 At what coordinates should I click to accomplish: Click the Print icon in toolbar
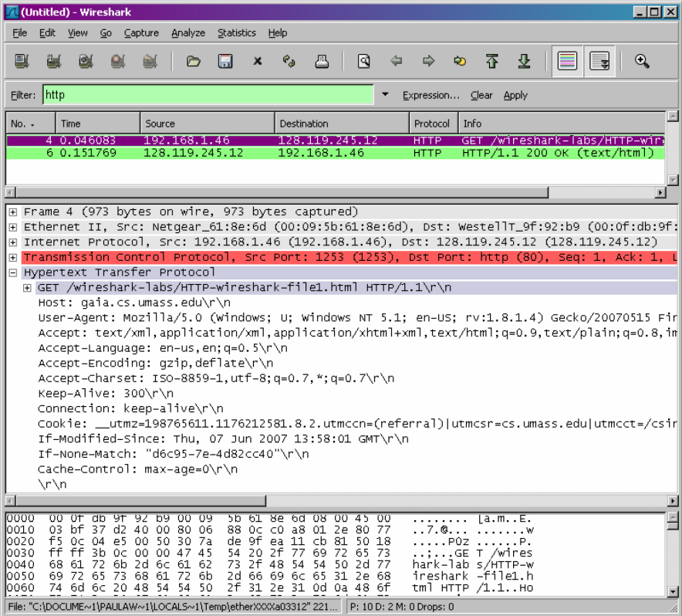322,61
